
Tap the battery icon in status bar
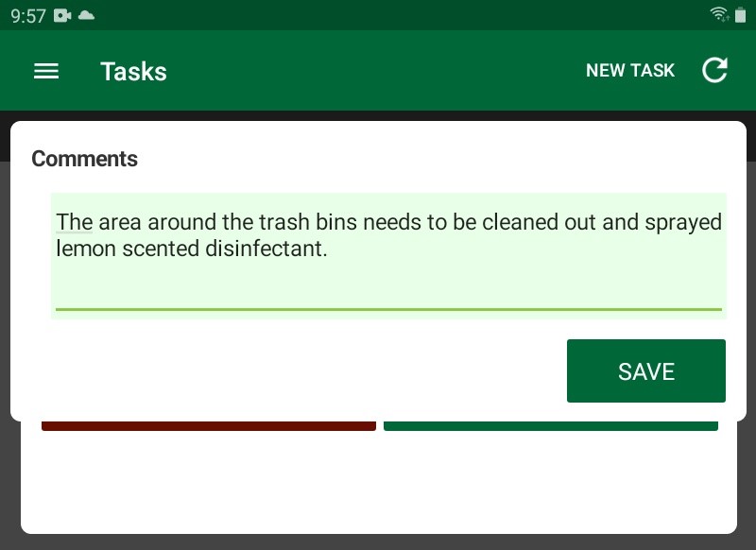click(x=740, y=14)
